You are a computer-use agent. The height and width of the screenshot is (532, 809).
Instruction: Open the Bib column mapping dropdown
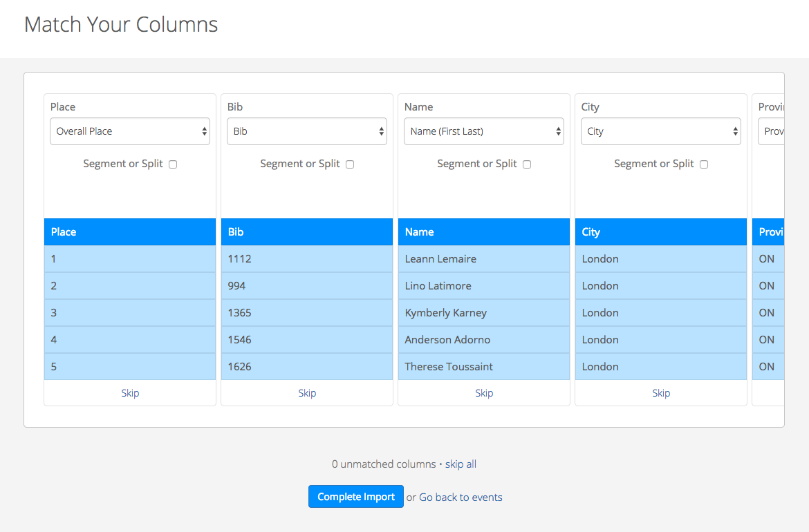[x=307, y=131]
